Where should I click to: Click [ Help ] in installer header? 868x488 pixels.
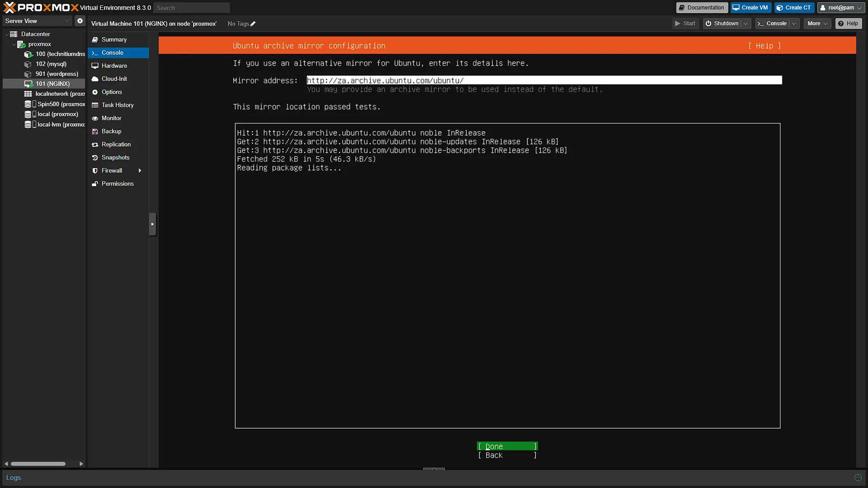(x=764, y=46)
